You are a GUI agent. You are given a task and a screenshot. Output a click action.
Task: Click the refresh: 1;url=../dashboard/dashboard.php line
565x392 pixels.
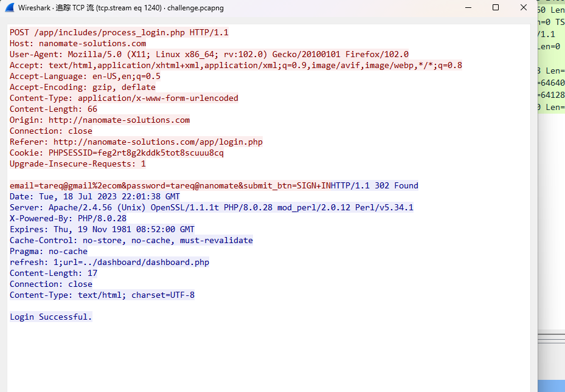point(109,262)
